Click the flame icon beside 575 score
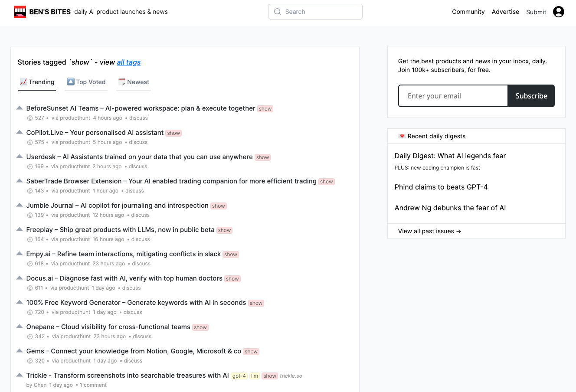 [x=30, y=142]
